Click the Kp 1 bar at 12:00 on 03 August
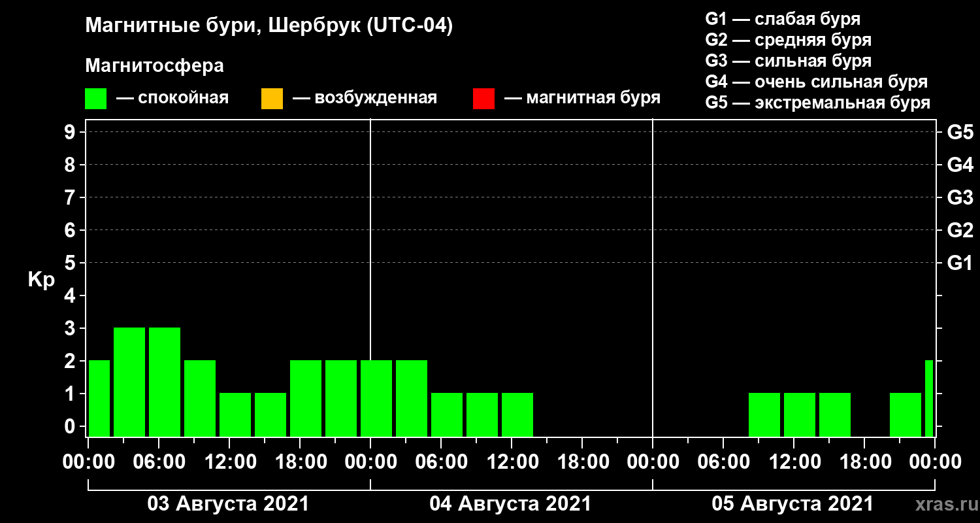This screenshot has width=980, height=523. pos(235,414)
